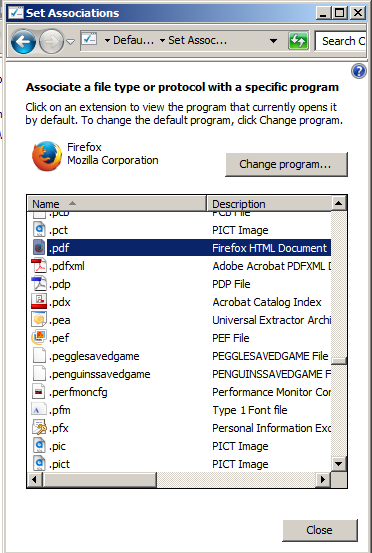Click PDP File description
This screenshot has height=553, width=372.
231,284
